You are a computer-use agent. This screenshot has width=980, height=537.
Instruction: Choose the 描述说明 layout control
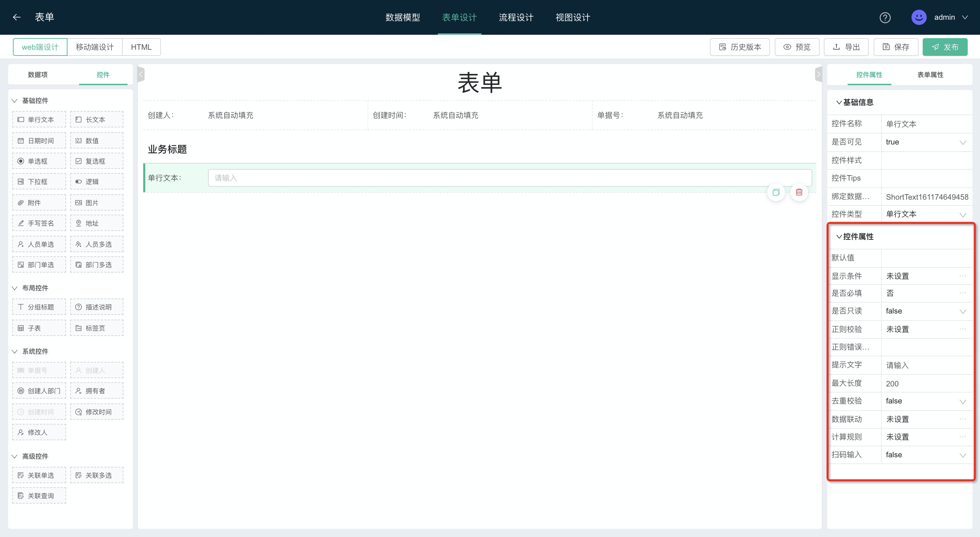pos(96,307)
